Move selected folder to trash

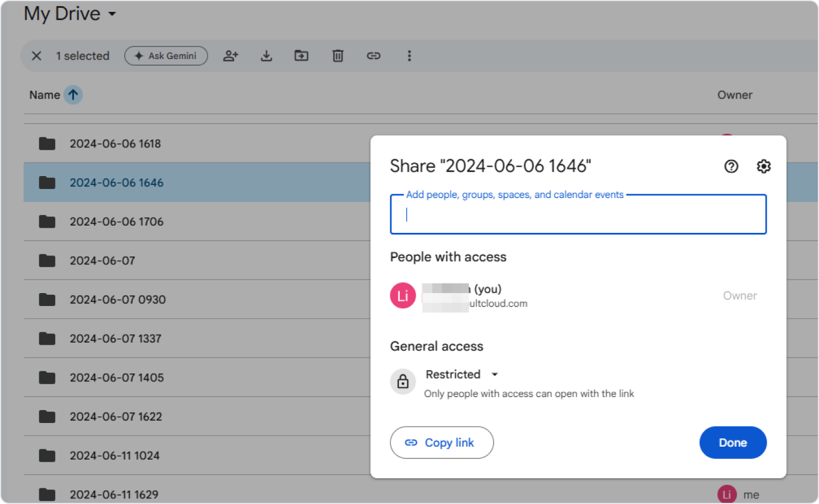point(337,56)
